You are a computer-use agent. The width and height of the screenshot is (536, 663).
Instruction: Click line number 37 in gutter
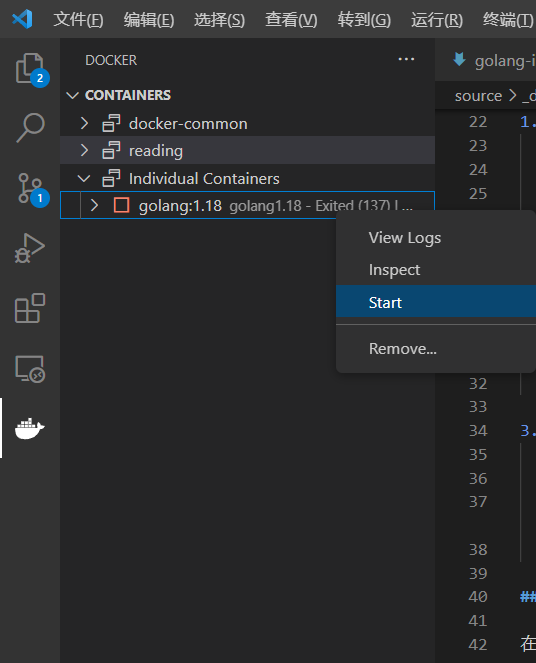(x=478, y=502)
